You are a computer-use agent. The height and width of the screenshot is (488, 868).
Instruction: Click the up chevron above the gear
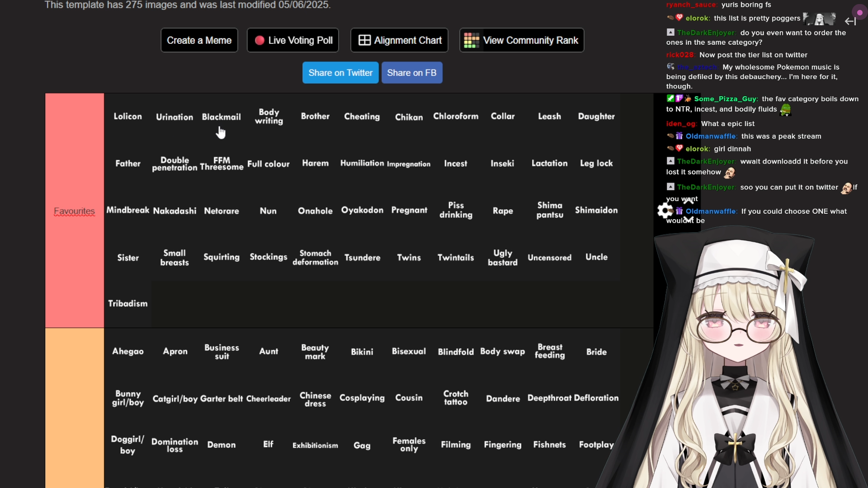[x=688, y=201]
